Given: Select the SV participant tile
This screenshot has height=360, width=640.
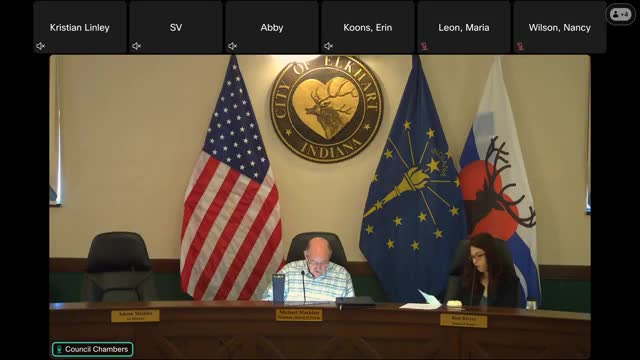Looking at the screenshot, I should coord(176,27).
